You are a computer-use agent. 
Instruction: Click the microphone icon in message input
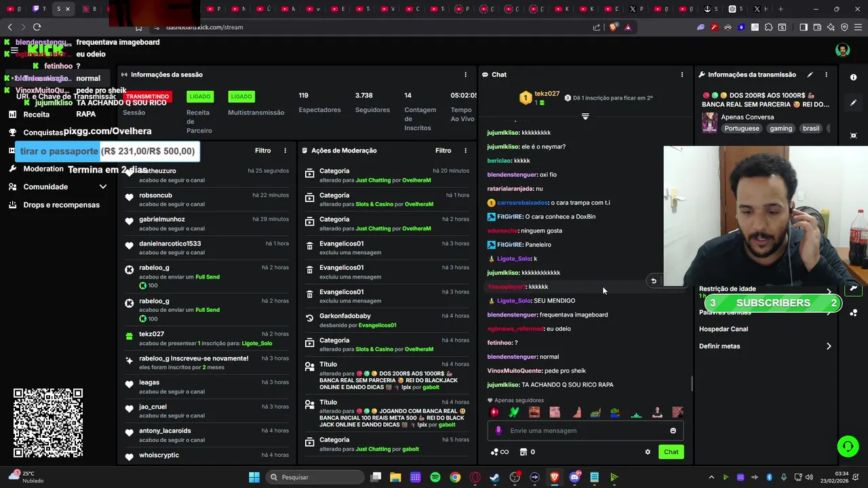click(498, 430)
